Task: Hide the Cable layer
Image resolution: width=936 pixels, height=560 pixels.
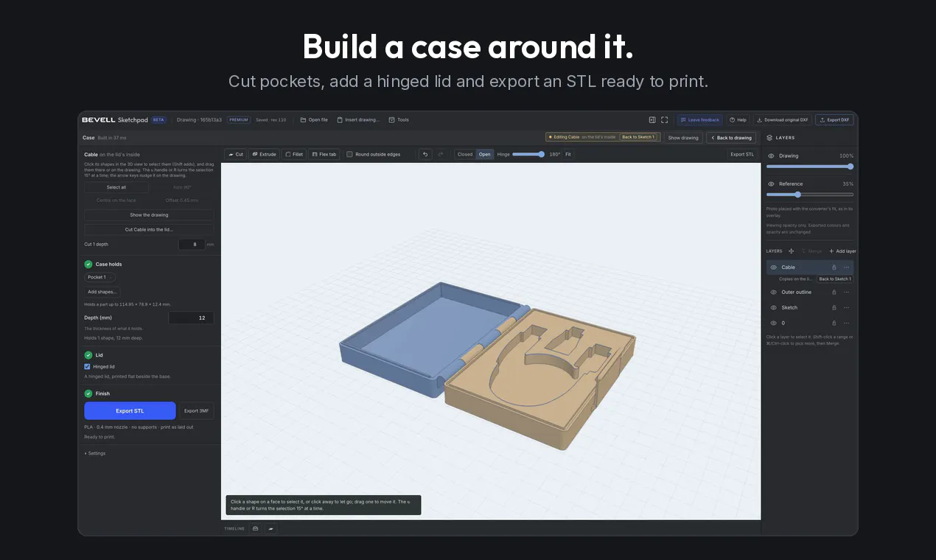Action: pos(773,267)
